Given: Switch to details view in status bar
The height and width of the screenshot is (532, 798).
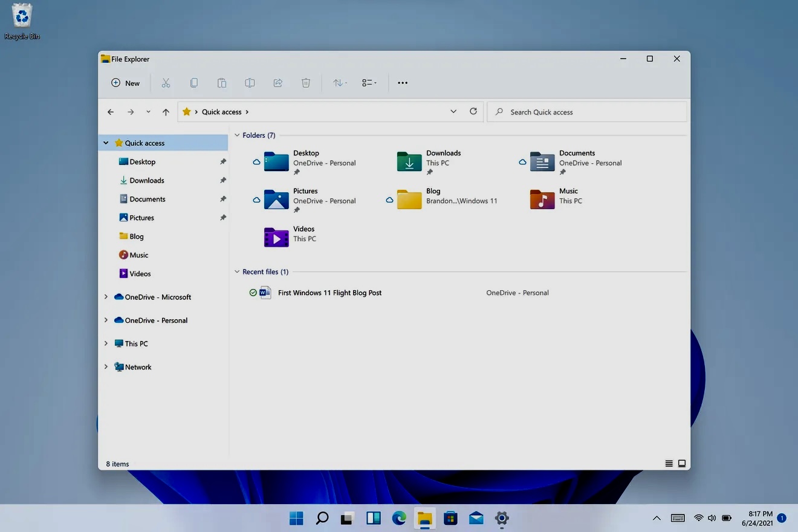Looking at the screenshot, I should pos(669,464).
